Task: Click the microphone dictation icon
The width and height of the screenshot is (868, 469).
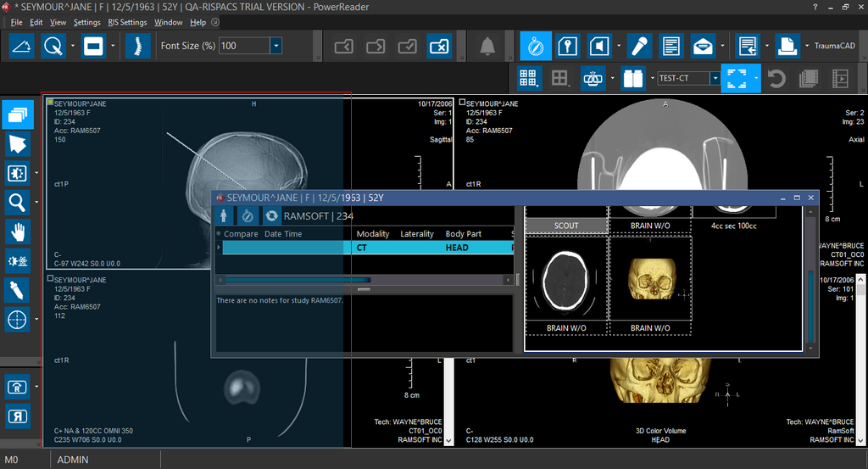Action: pyautogui.click(x=638, y=46)
